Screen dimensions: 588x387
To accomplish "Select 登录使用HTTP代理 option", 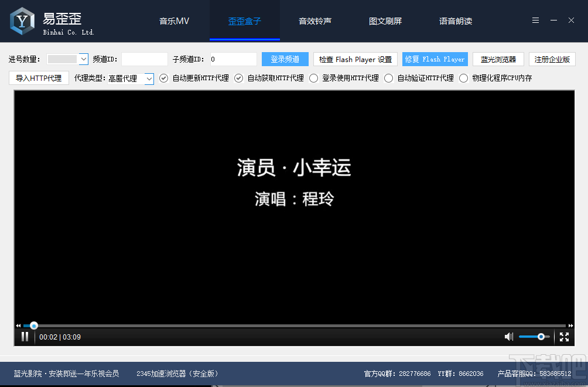I will tap(313, 78).
